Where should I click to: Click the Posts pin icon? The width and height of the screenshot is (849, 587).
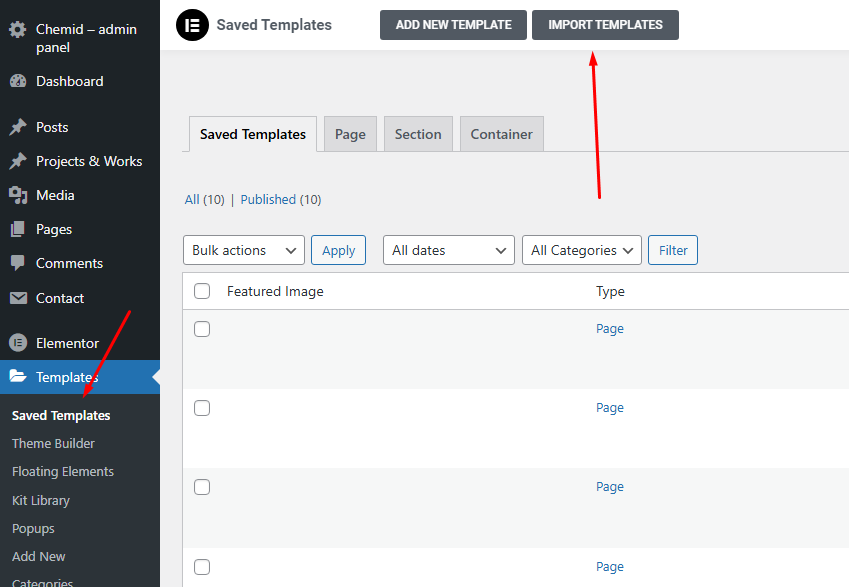click(18, 127)
